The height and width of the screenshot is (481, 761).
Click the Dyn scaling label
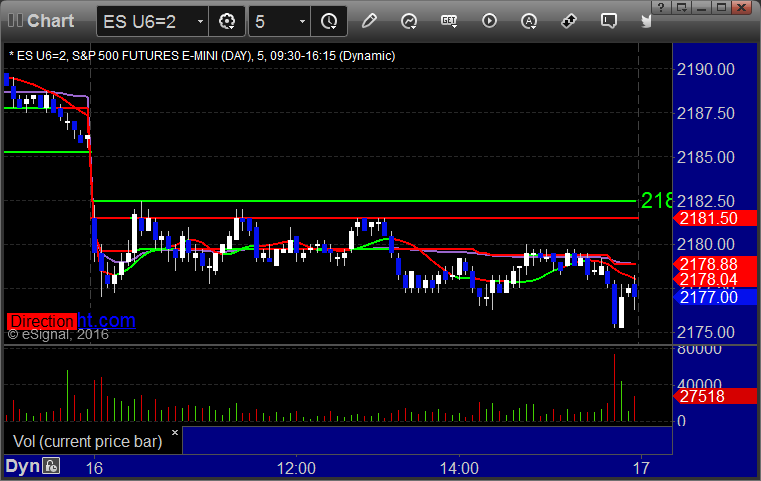coord(22,466)
